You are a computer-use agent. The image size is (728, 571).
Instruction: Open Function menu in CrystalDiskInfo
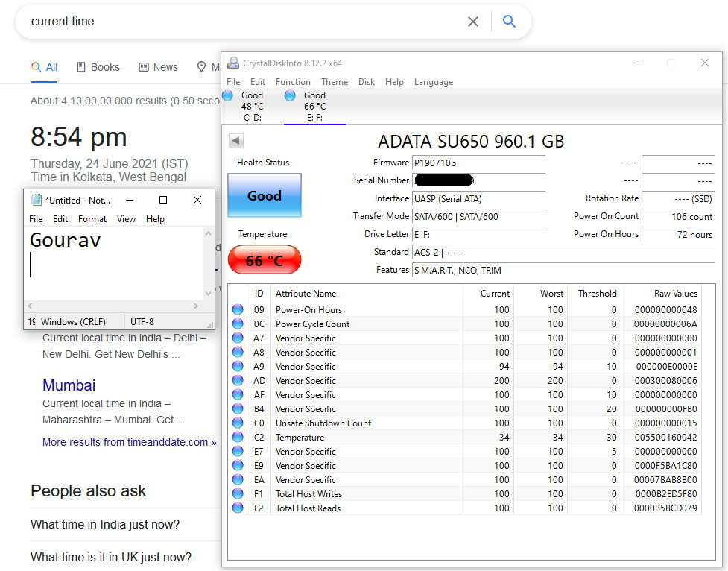293,82
